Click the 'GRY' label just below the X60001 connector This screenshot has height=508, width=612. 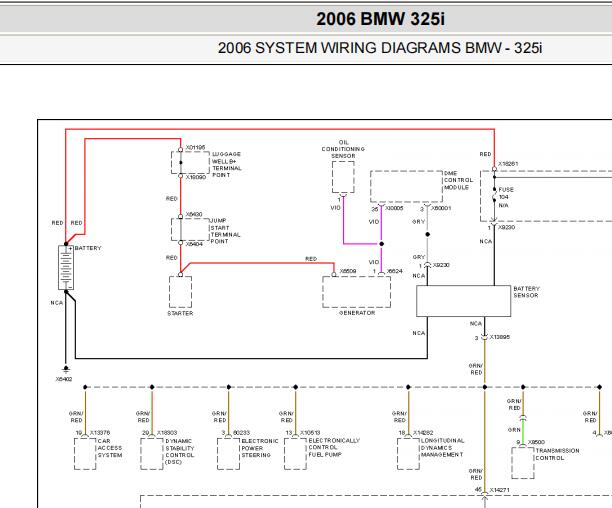[418, 222]
